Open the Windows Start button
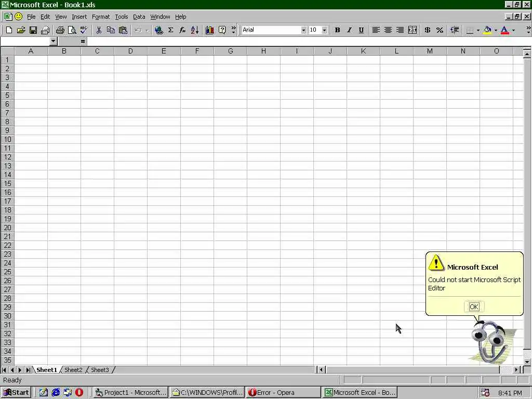The height and width of the screenshot is (399, 532). [16, 393]
